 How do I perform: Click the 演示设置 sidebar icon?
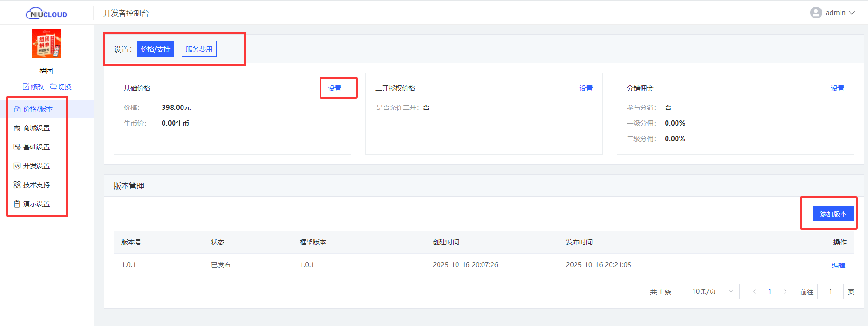click(x=17, y=204)
